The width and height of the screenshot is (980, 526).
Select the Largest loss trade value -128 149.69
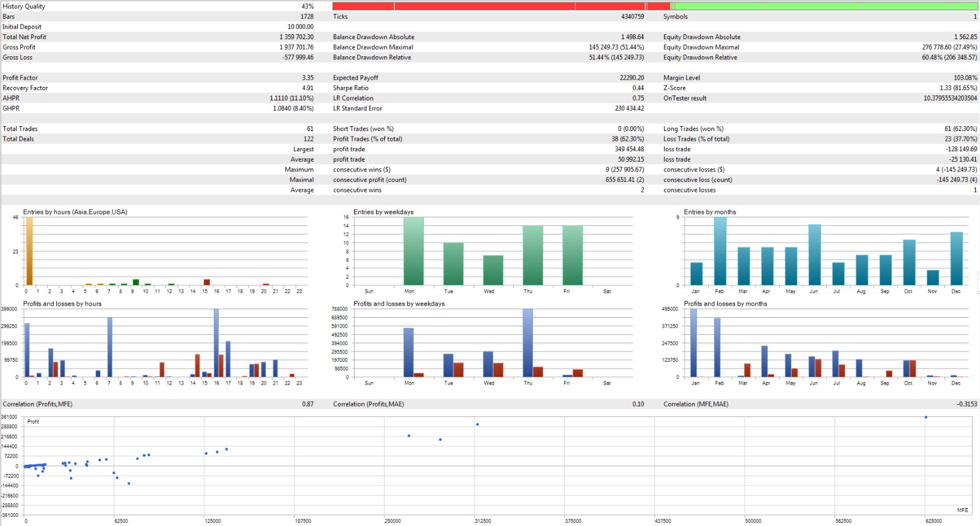[x=962, y=149]
